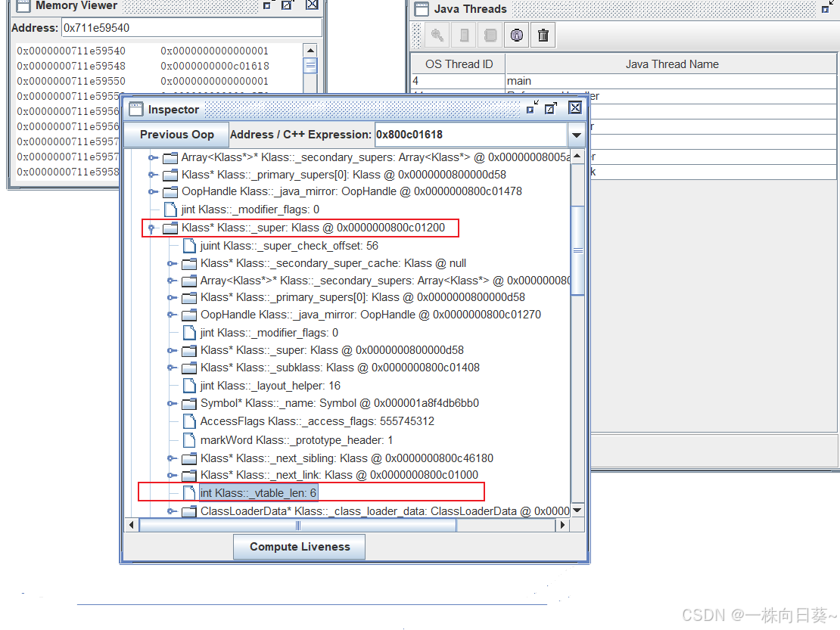Open the Address / C++ Expression dropdown arrow
The image size is (840, 630).
click(577, 135)
